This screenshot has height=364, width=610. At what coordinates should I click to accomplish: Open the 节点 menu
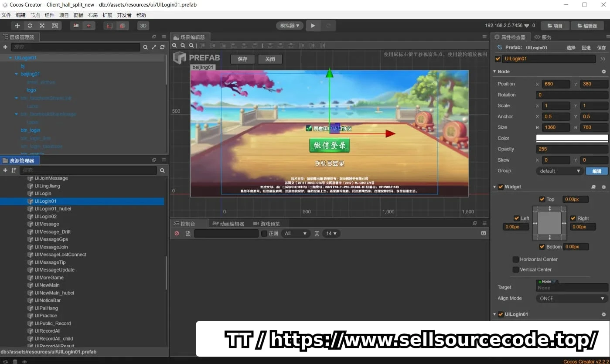pyautogui.click(x=35, y=15)
